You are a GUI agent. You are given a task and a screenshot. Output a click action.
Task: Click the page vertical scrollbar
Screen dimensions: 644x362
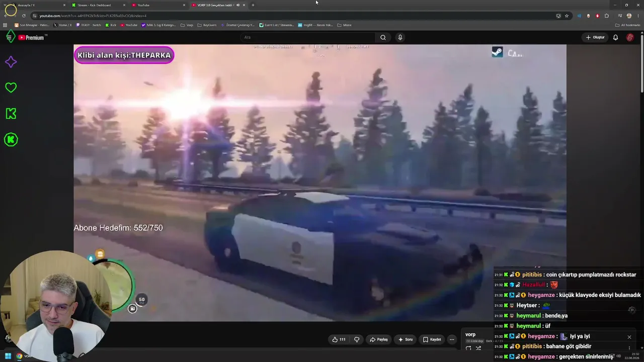(642, 62)
